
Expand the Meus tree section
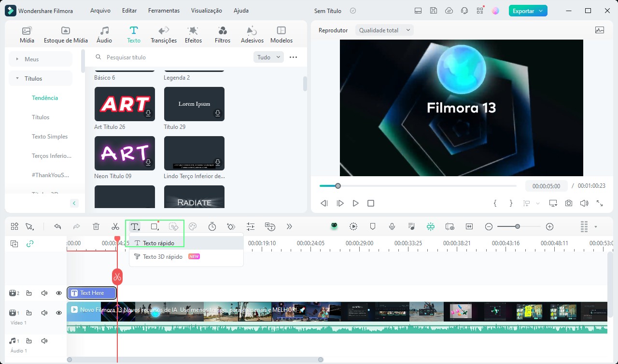point(18,59)
